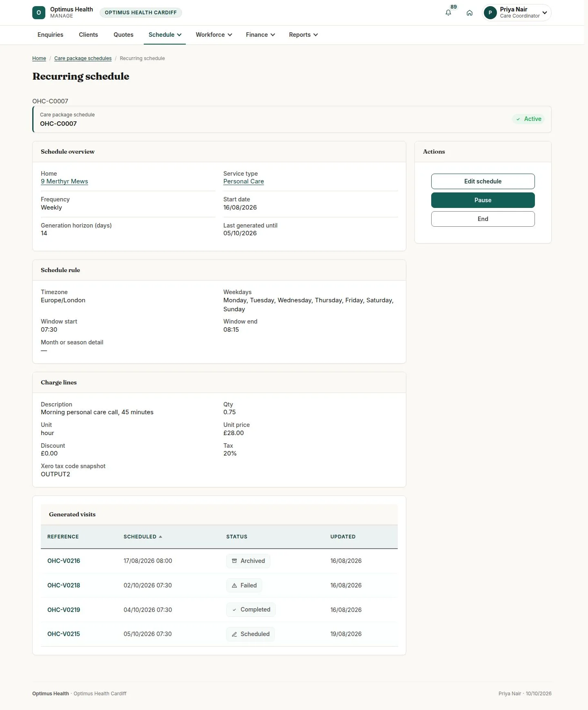
Task: Click the Optimus Health logo icon
Action: click(x=39, y=13)
